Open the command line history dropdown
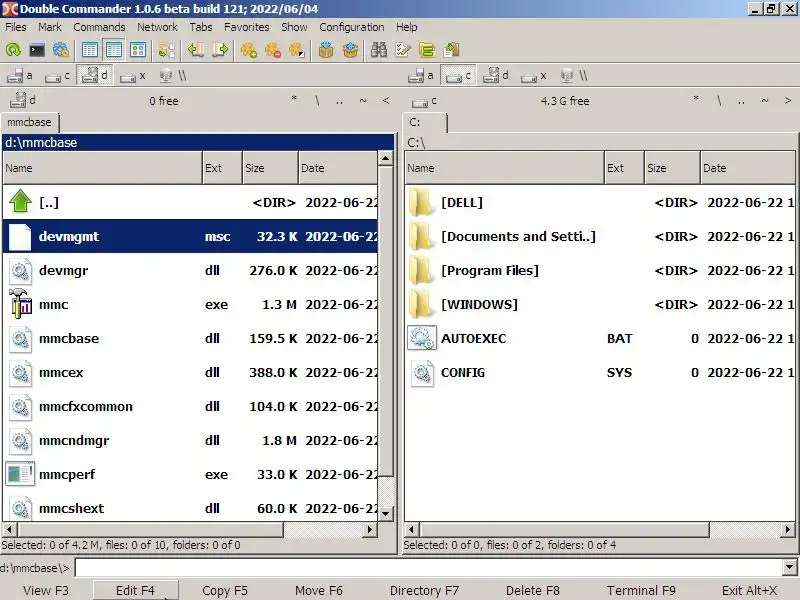The image size is (800, 600). coord(789,567)
